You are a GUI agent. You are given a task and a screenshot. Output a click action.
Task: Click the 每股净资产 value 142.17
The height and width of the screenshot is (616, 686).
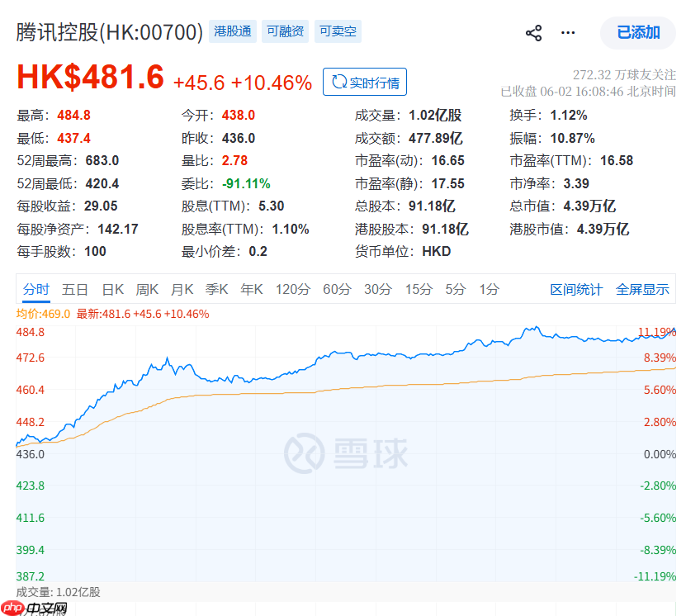118,229
